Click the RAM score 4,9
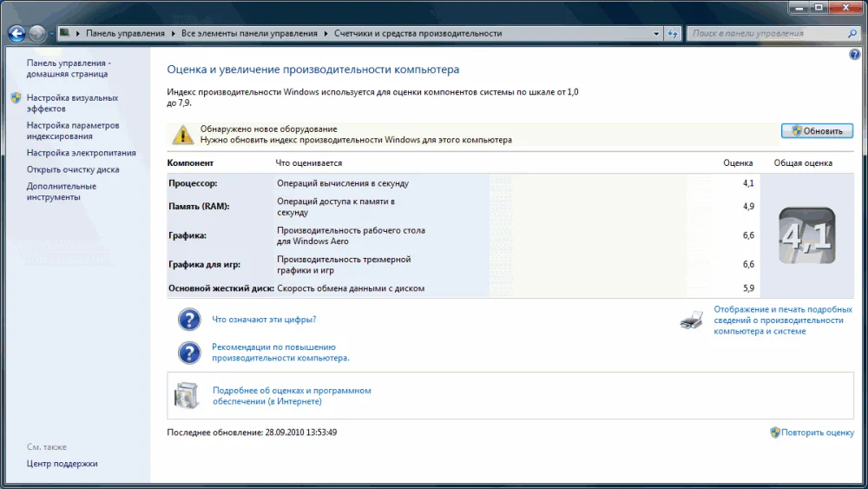 click(748, 207)
